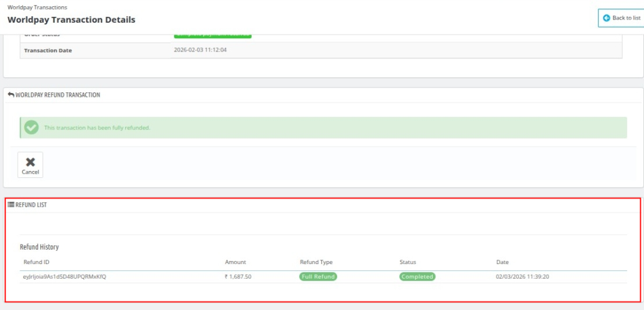The image size is (644, 310).
Task: Click the Refund ID column header
Action: [x=36, y=262]
